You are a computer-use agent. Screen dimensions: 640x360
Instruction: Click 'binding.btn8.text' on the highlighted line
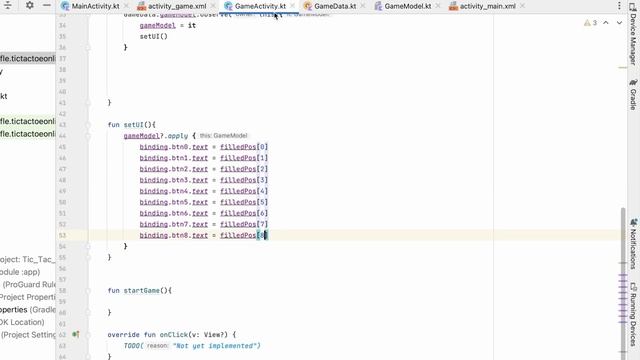(x=173, y=236)
